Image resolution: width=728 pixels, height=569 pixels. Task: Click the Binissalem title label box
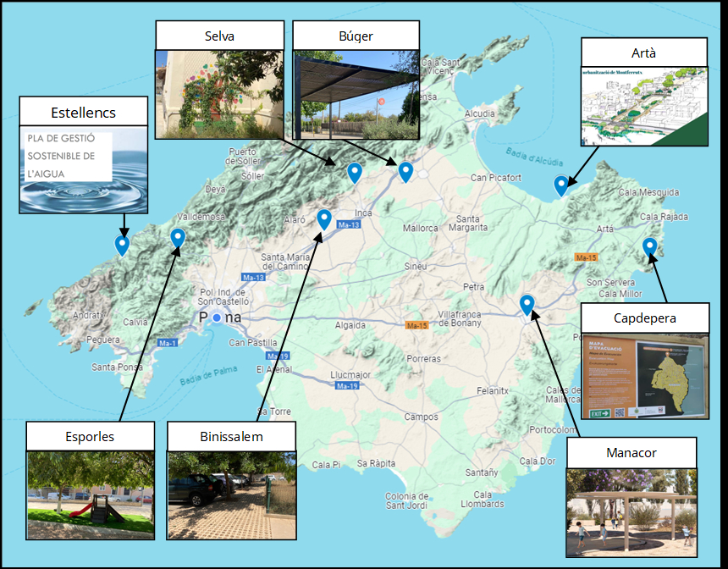pos(231,437)
